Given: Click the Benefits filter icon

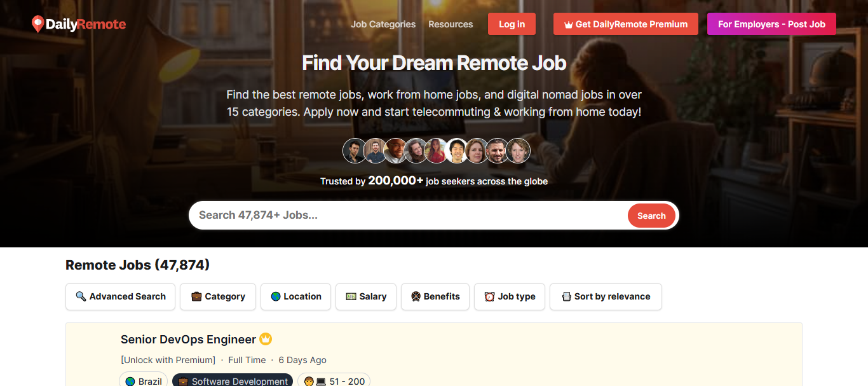Looking at the screenshot, I should point(416,296).
